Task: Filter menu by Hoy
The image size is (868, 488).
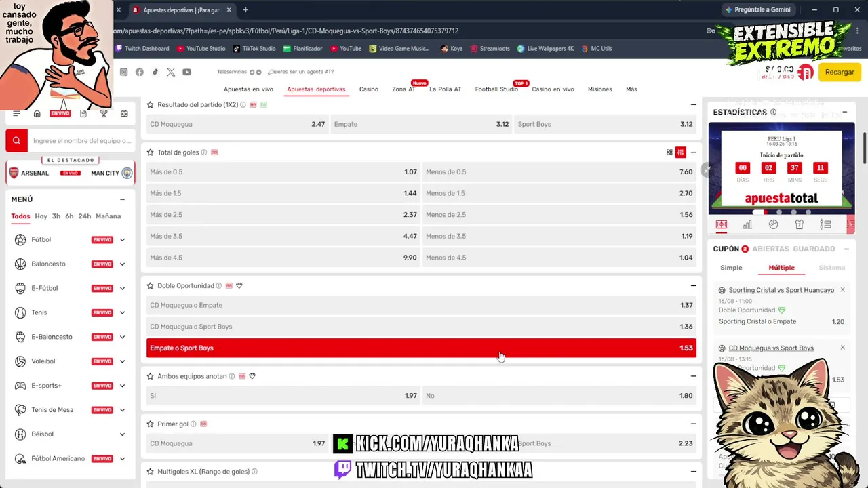Action: click(x=41, y=216)
